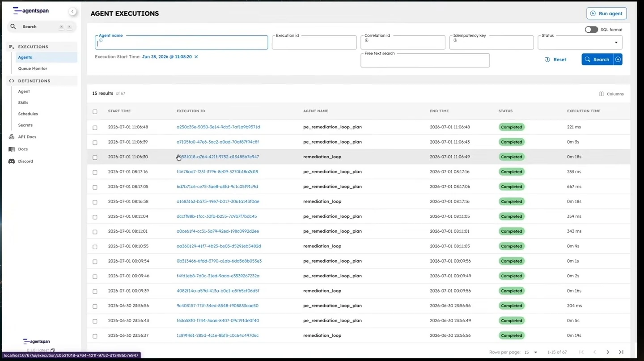644x361 pixels.
Task: Collapse the sidebar with the chevron button
Action: [72, 12]
